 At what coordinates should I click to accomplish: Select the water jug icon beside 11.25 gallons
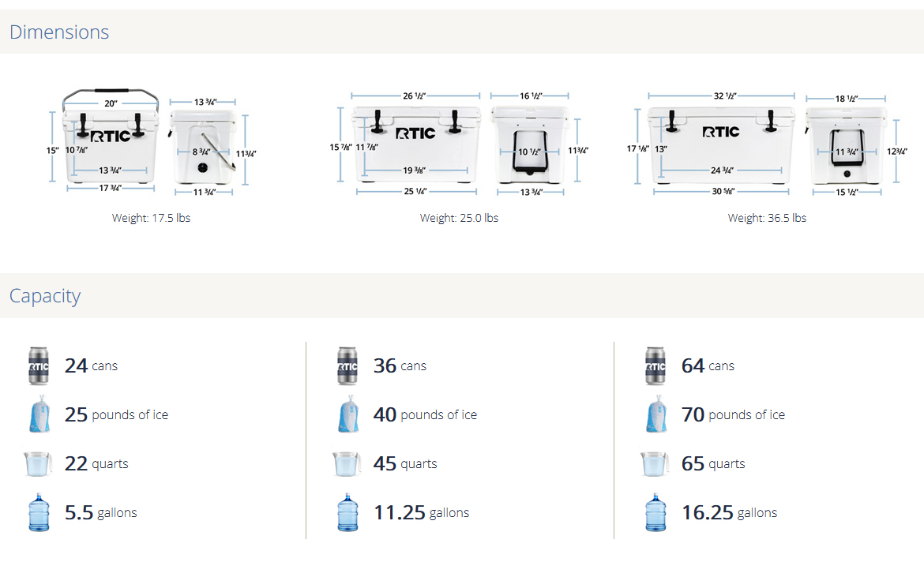coord(347,512)
